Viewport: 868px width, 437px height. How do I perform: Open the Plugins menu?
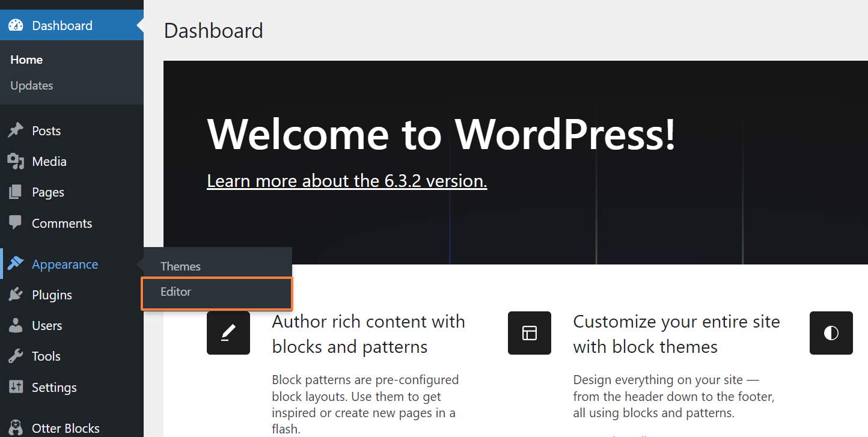(x=72, y=295)
